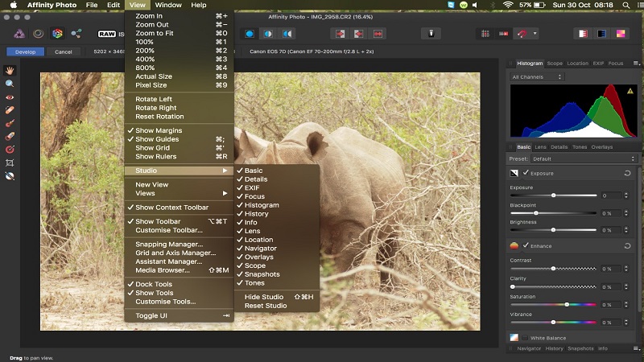Open the Wi-Fi status menu
Image resolution: width=644 pixels, height=362 pixels.
coord(508,5)
